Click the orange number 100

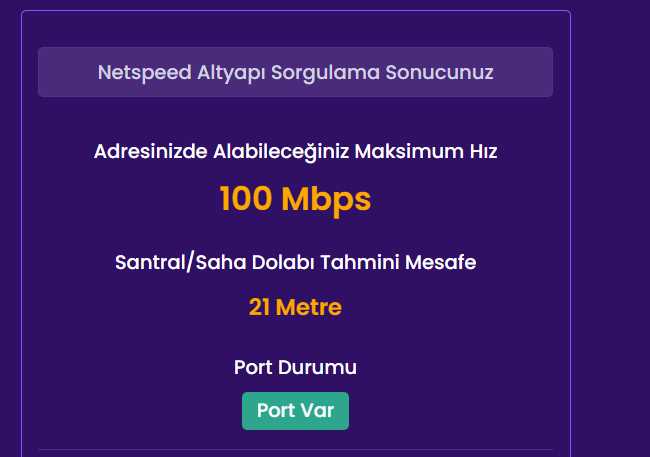246,199
